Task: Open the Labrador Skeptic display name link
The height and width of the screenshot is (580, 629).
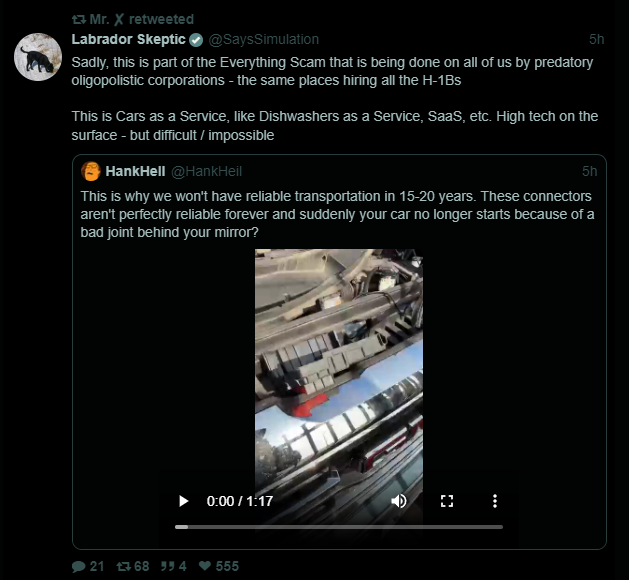Action: click(128, 39)
